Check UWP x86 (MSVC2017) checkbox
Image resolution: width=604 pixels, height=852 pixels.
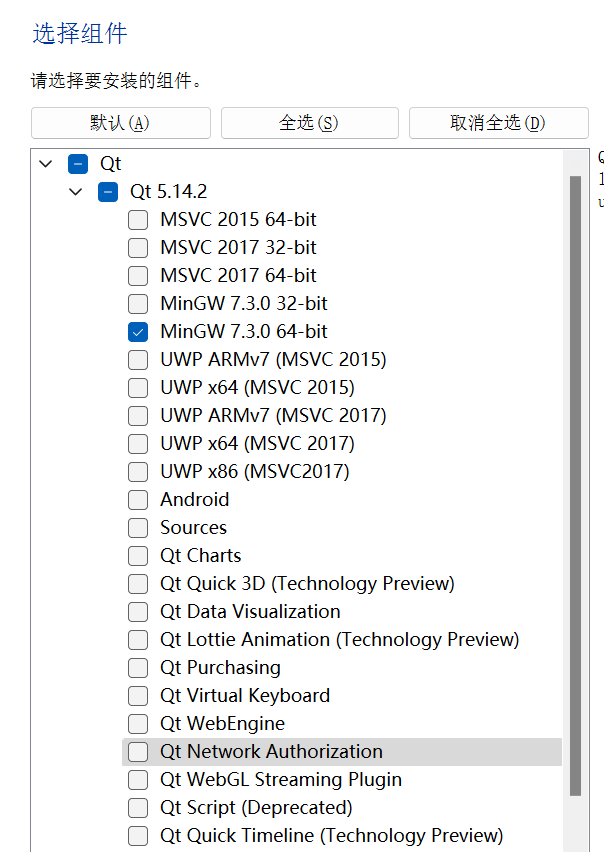pyautogui.click(x=138, y=472)
